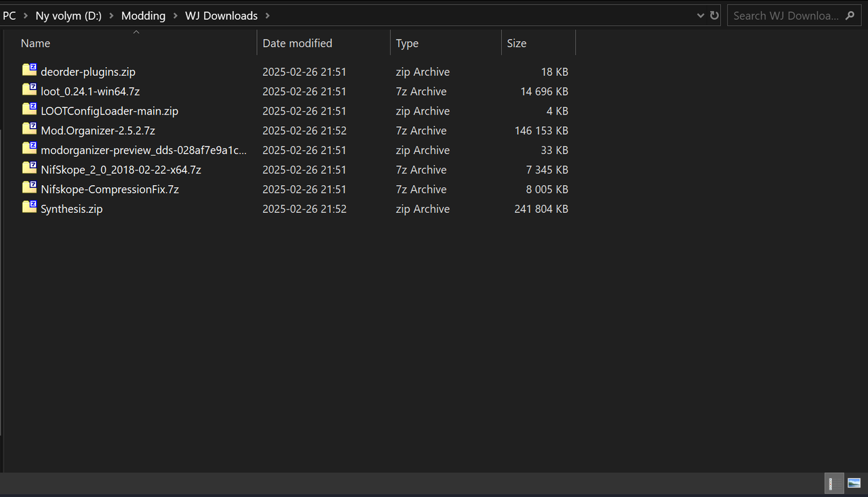Click the search magnifier icon
Screen dimensions: 868x497
(850, 16)
